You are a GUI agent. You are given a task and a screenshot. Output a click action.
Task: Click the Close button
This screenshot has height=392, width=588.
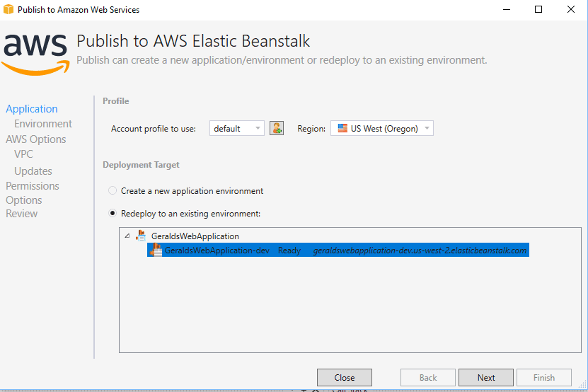pos(345,377)
